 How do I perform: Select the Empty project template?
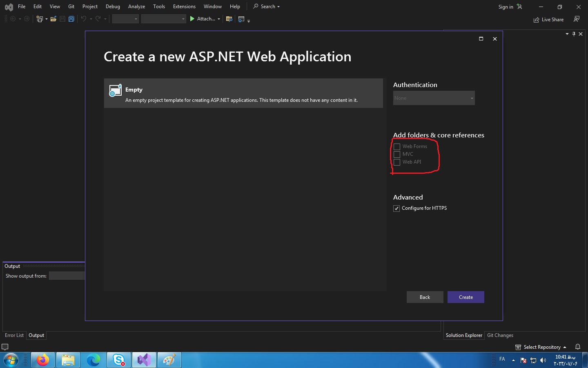point(243,94)
